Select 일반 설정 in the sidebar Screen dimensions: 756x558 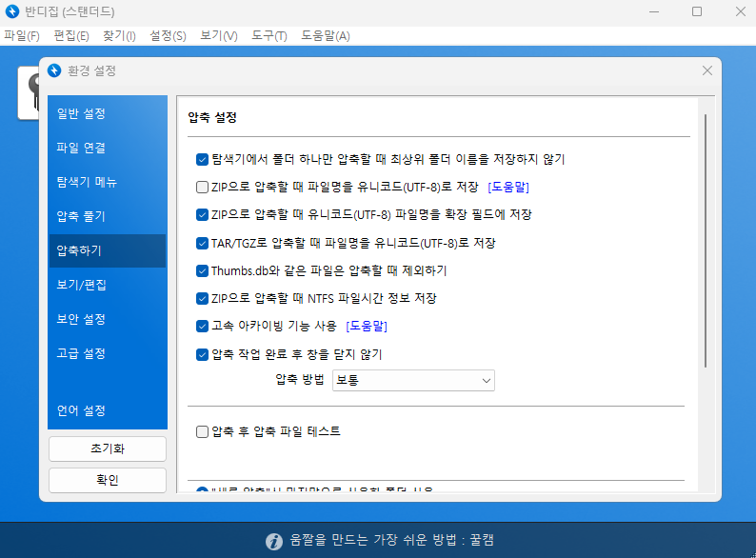click(108, 114)
